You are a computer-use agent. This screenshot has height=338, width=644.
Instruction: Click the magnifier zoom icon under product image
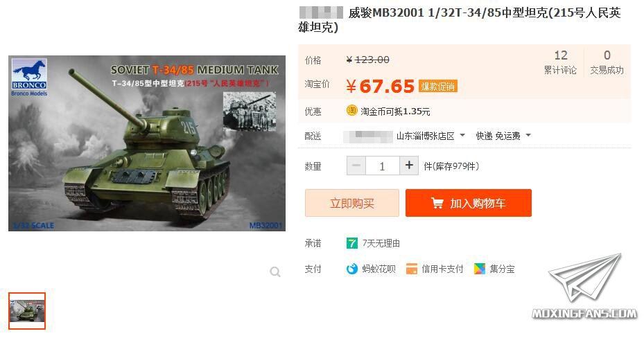275,272
